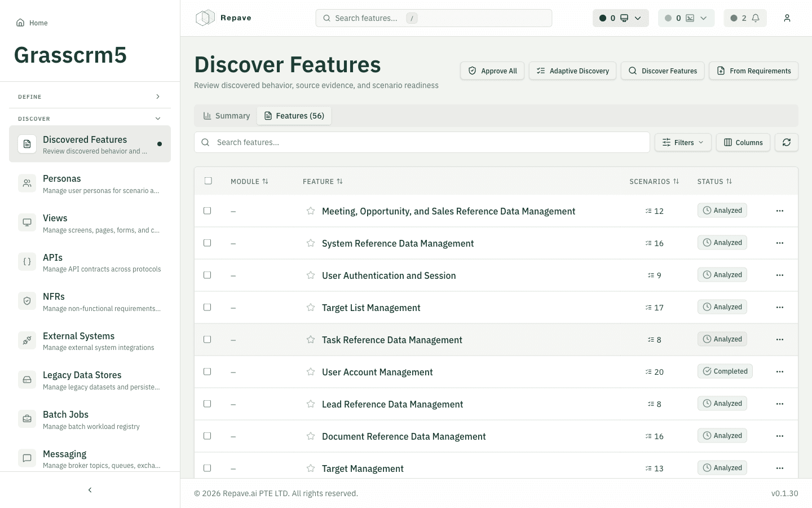Check the User Authentication and Session row

click(208, 275)
